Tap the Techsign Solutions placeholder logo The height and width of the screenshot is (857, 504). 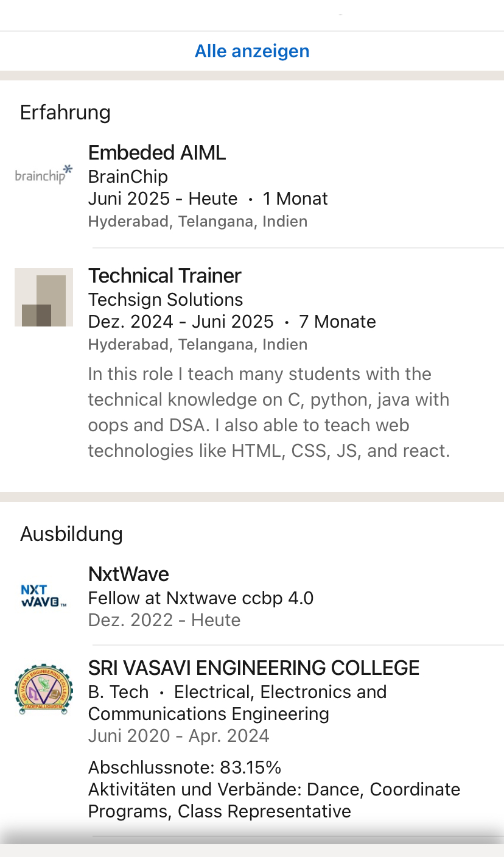pyautogui.click(x=44, y=297)
